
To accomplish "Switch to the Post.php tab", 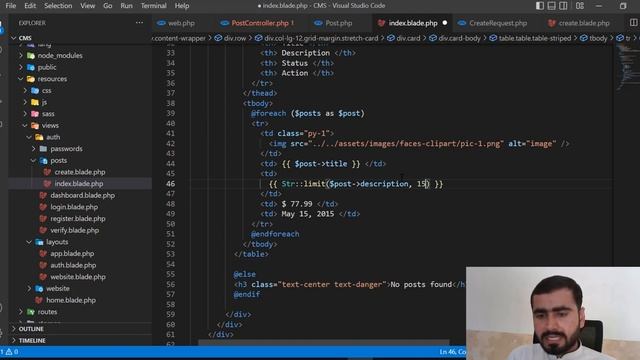I will point(333,23).
